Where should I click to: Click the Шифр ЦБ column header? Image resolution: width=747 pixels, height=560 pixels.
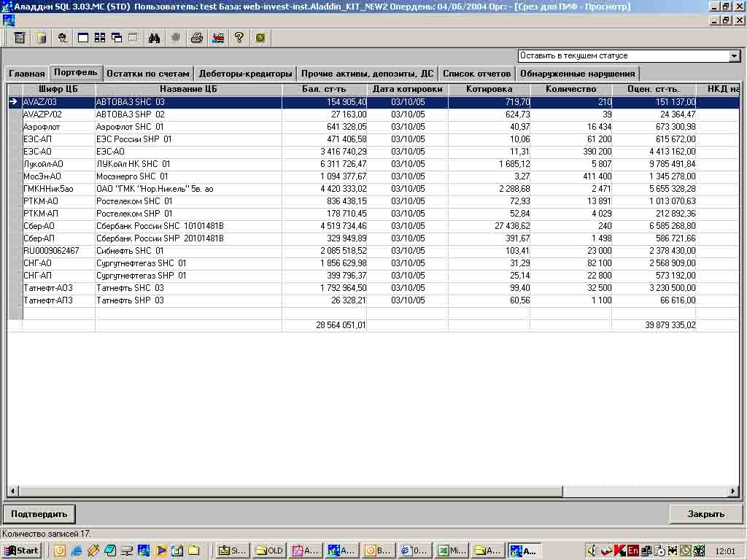[x=58, y=89]
